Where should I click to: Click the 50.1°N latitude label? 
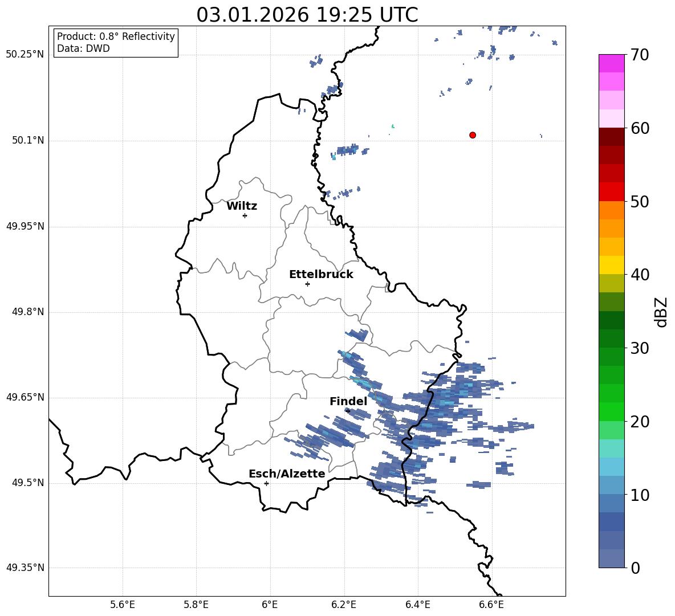tap(28, 140)
